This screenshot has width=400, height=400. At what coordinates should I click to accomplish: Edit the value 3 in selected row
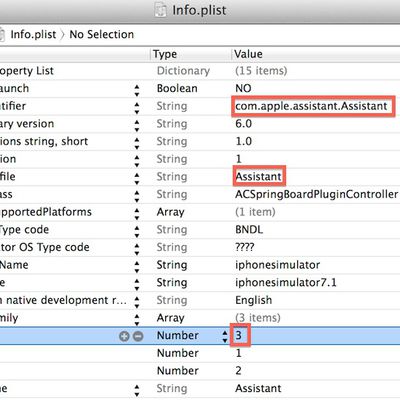(x=239, y=335)
